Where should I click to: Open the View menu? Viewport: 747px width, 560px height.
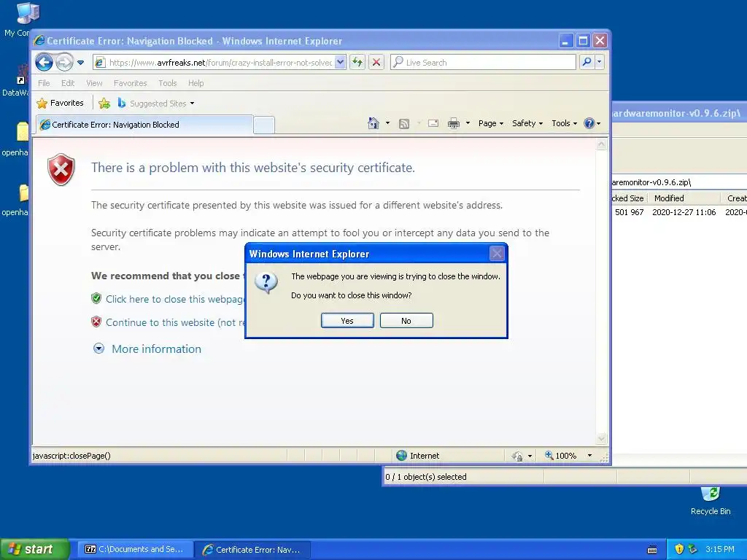pyautogui.click(x=94, y=83)
